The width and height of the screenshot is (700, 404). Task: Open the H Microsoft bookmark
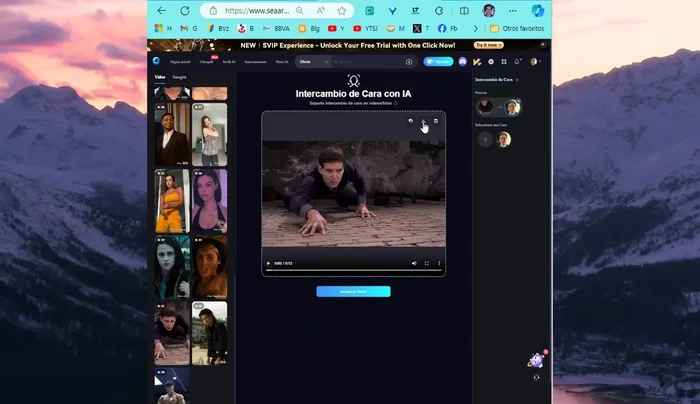(x=163, y=29)
